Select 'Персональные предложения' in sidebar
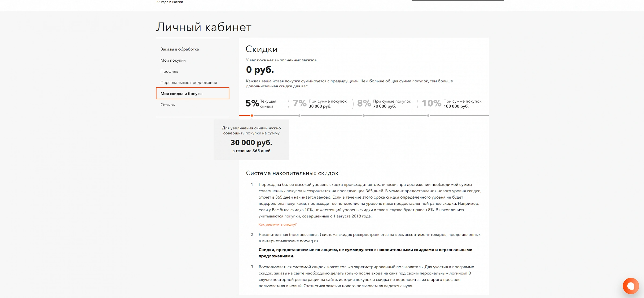The image size is (644, 298). [x=188, y=83]
